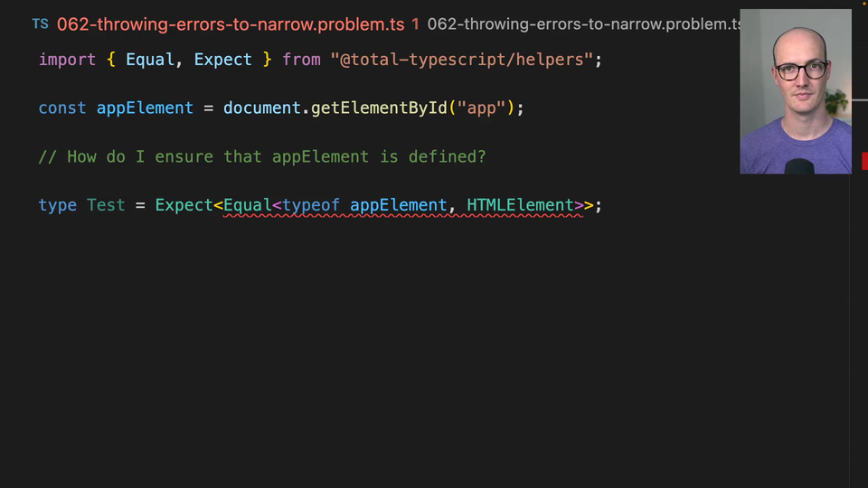Click 'Expect' in the import statement
Screen dimensions: 868x488
pyautogui.click(x=222, y=60)
